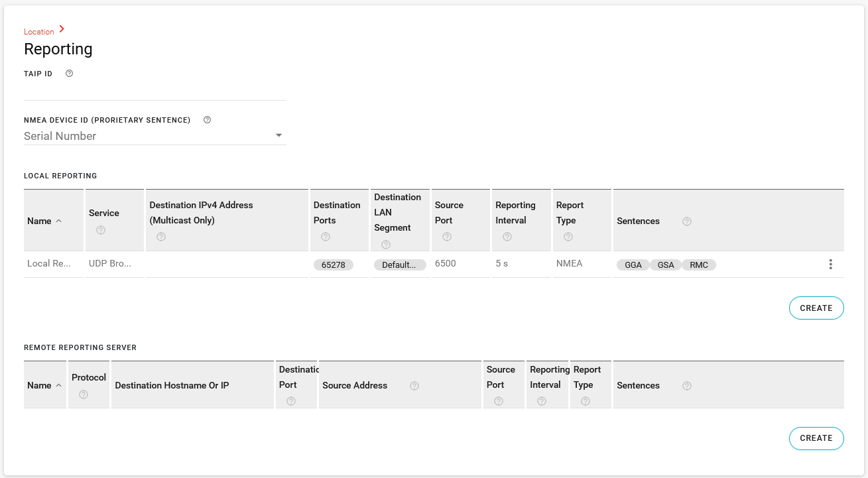Click help icon under Local Reporting Interval header

507,237
